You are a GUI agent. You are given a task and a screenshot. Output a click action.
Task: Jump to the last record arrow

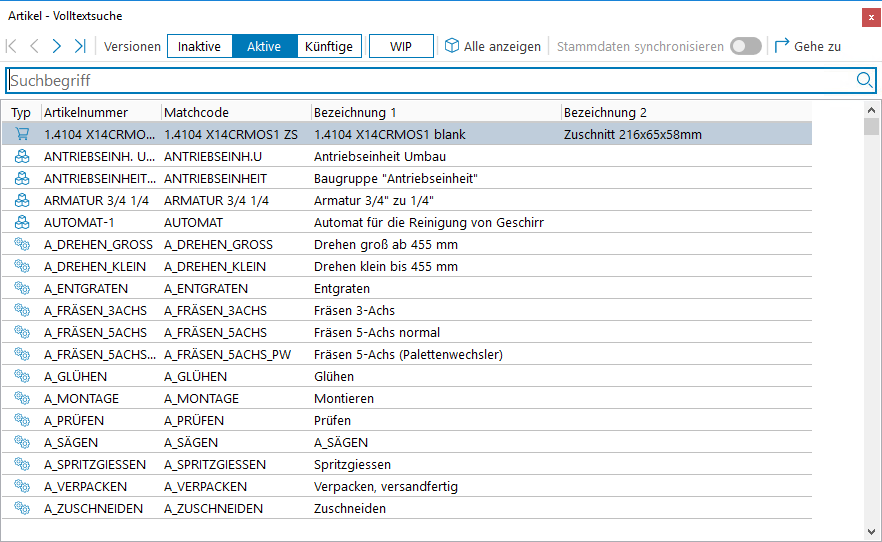pos(80,46)
